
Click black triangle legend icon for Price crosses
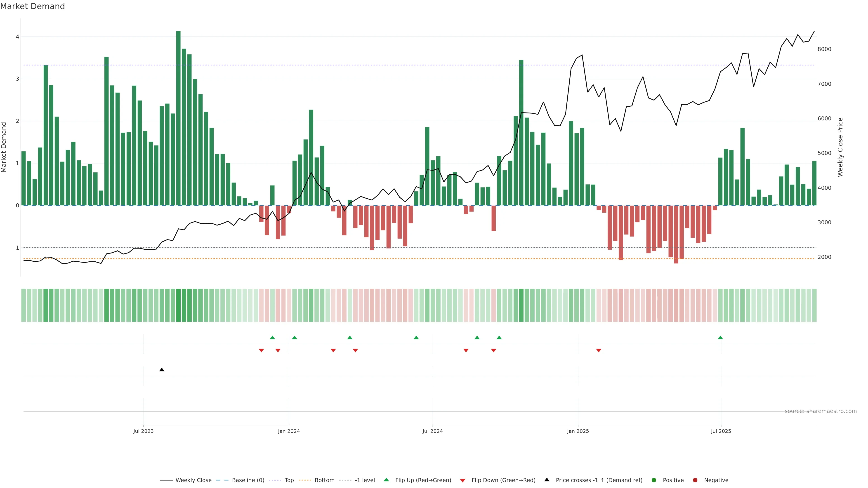coord(547,480)
